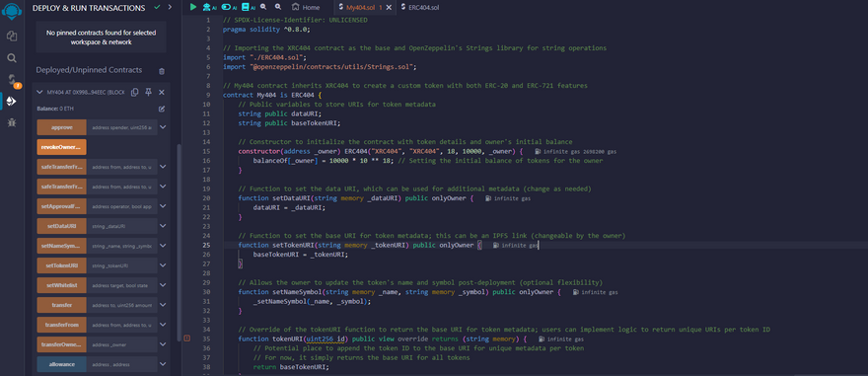Click the setWhitelist button
The image size is (868, 376).
tap(61, 285)
